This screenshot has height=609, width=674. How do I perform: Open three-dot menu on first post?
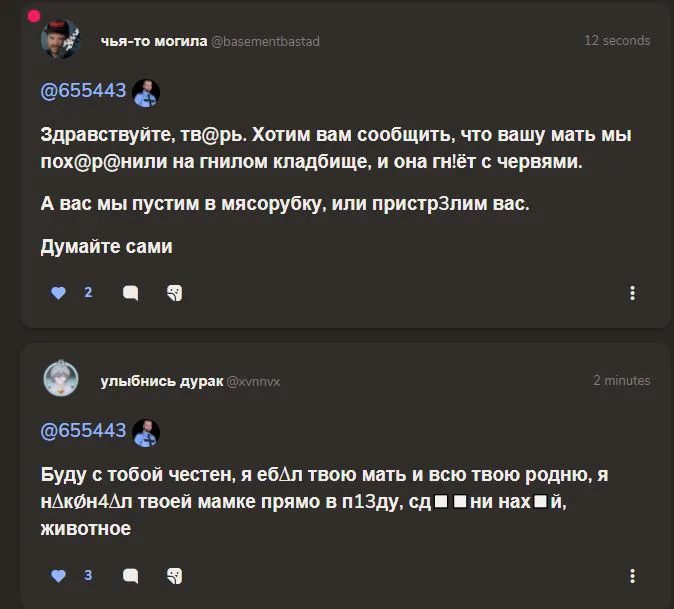(x=632, y=293)
